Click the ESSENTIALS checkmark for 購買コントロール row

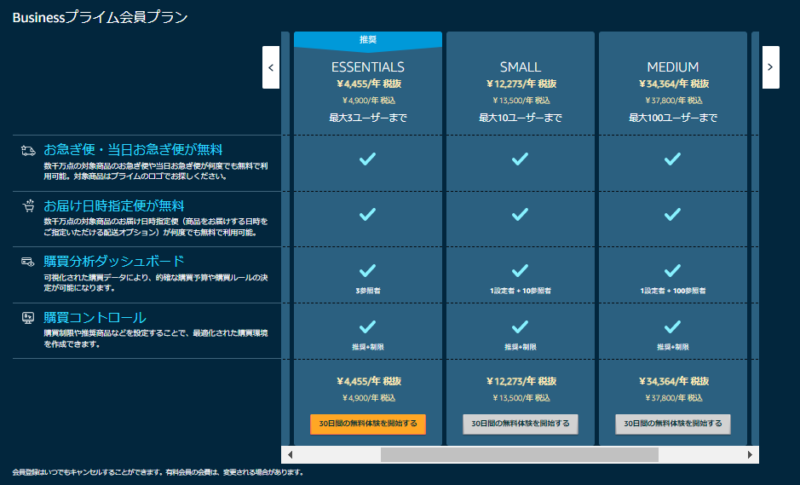point(367,326)
